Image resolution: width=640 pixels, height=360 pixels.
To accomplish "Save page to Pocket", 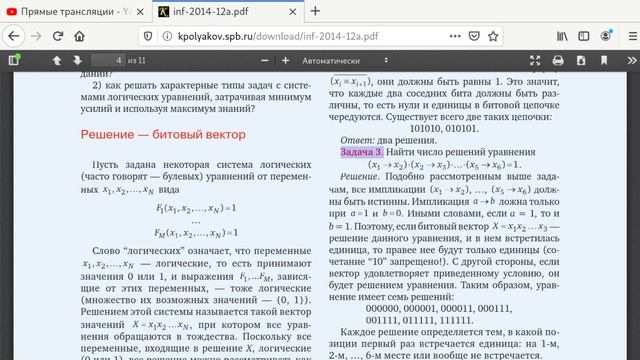I will 474,36.
